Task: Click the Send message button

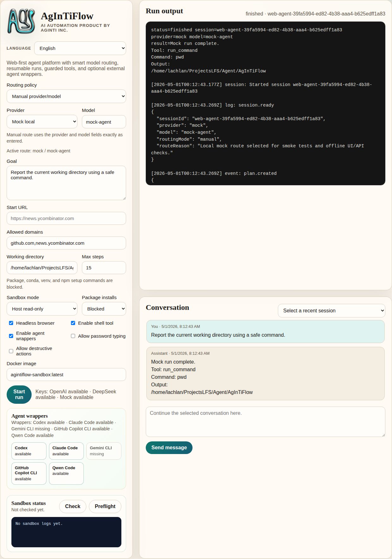Action: tap(169, 448)
